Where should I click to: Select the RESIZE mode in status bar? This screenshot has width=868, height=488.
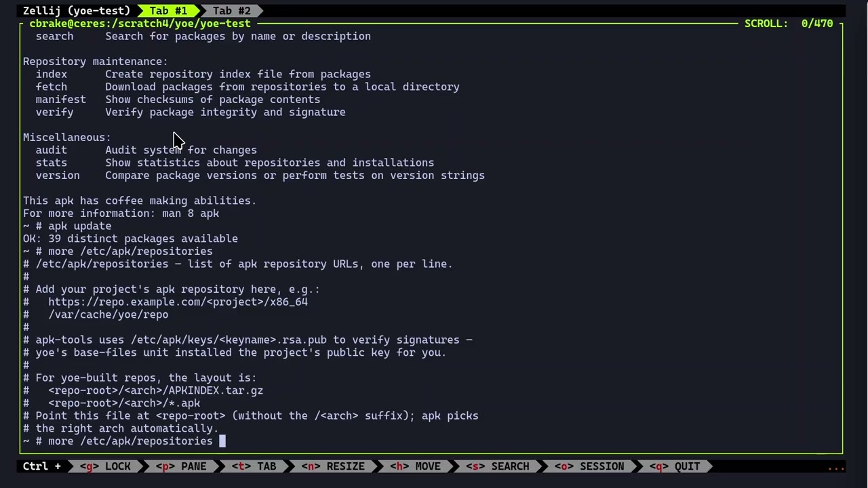pyautogui.click(x=332, y=466)
